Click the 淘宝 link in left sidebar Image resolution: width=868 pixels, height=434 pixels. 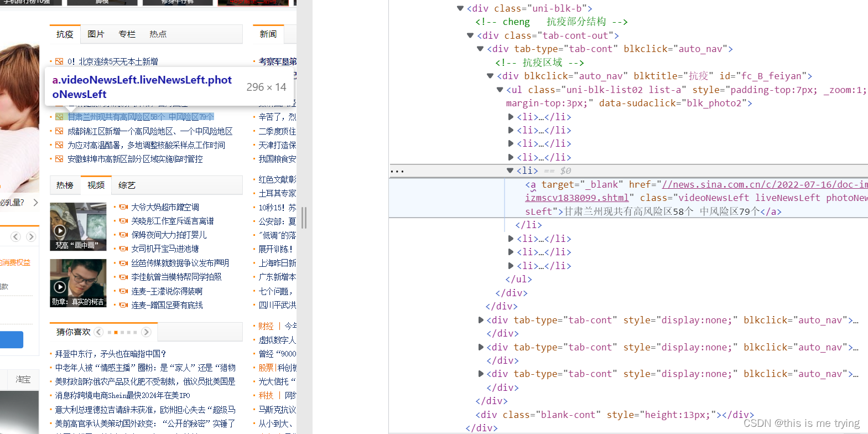pyautogui.click(x=23, y=380)
